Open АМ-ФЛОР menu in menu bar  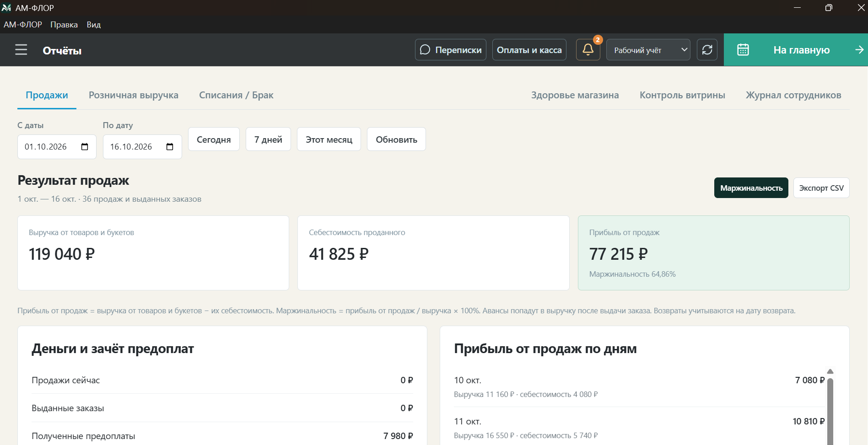[23, 25]
